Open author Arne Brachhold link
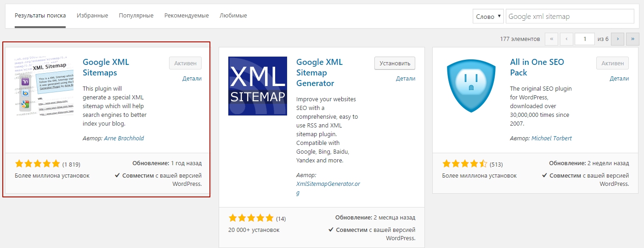This screenshot has width=644, height=248. point(124,138)
